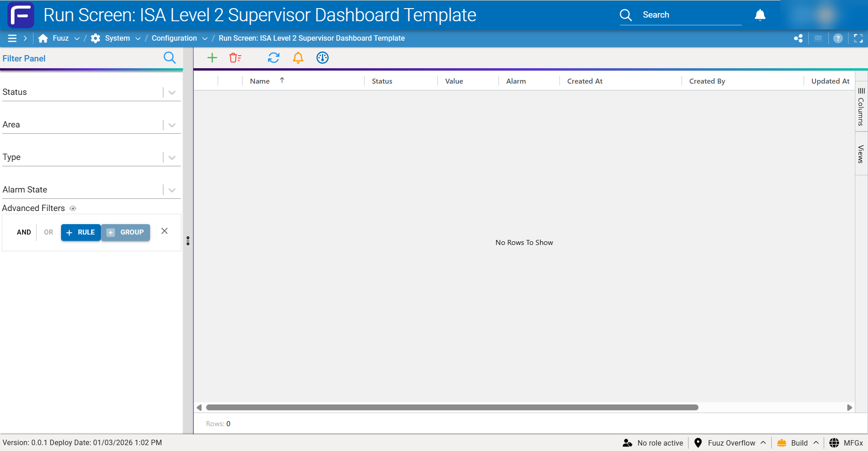Click the orange alarm bell toolbar icon

298,58
